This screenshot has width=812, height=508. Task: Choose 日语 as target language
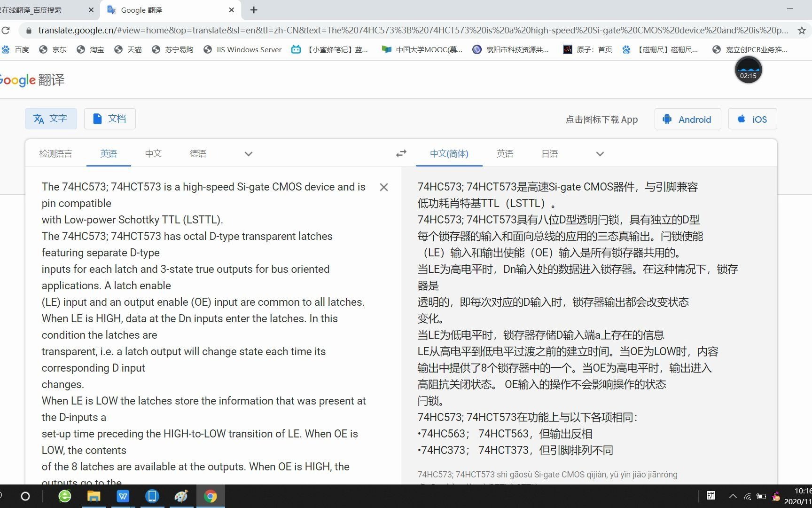point(550,154)
